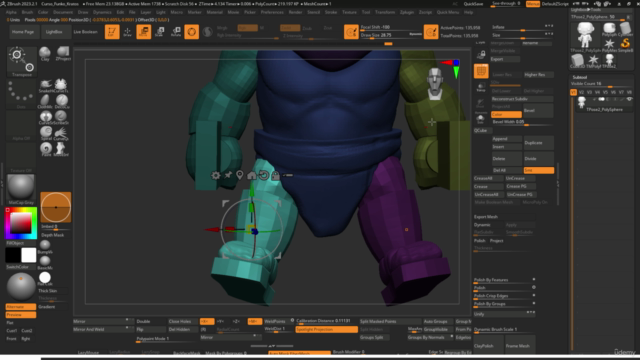640x360 pixels.
Task: Open the Document menu
Action: coord(63,12)
